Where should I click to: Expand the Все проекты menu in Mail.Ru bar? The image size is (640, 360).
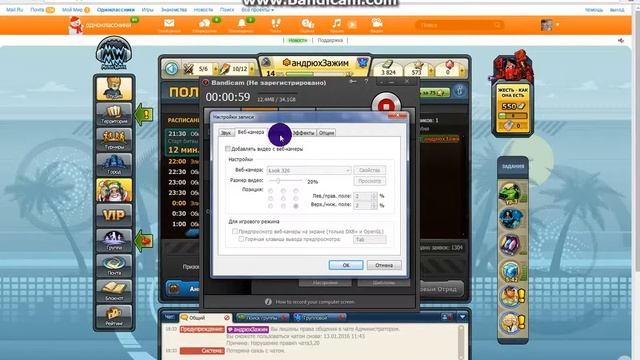257,9
